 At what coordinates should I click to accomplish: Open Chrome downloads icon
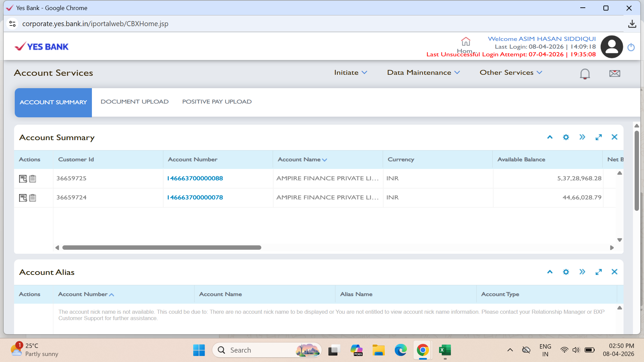pos(632,24)
